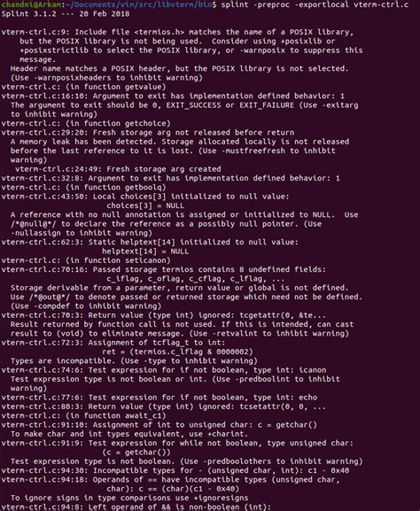420x511 pixels.
Task: Click the vterm-ctrl.c:43:50 choices[3] warning
Action: point(145,197)
